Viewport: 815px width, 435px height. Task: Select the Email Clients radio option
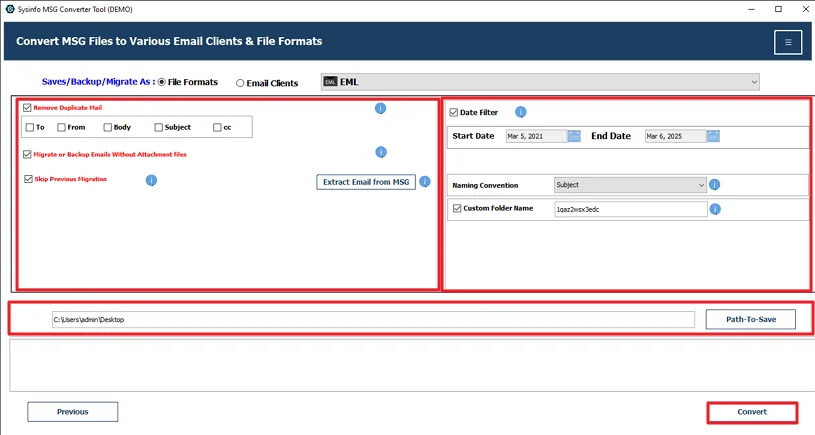pyautogui.click(x=240, y=83)
